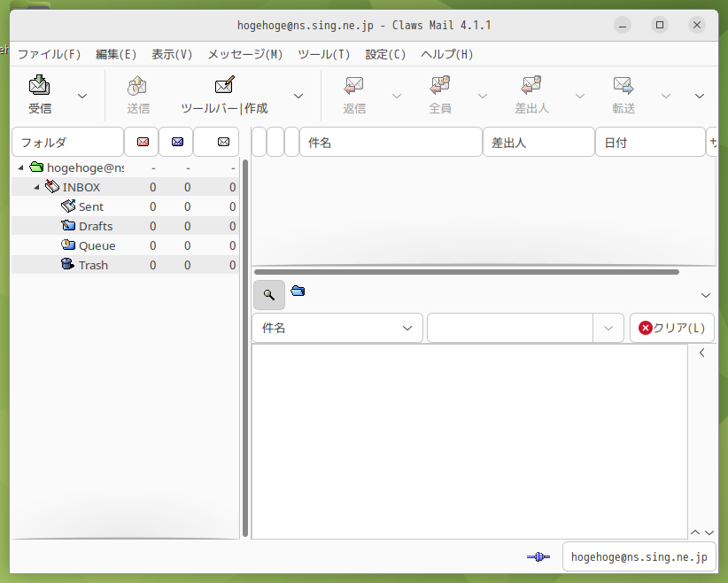
Task: Open the ファイル(F) menu
Action: [49, 54]
